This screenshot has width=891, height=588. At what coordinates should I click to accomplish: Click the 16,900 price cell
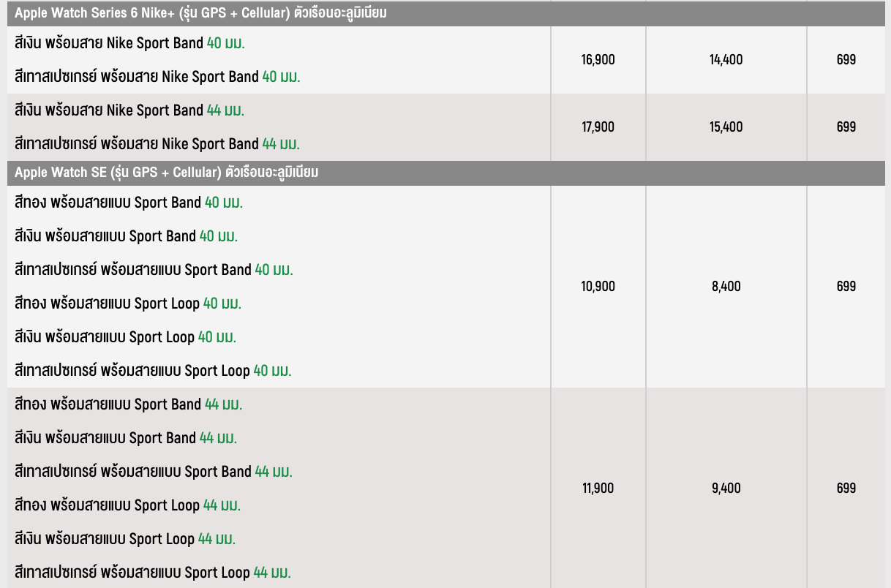coord(598,60)
